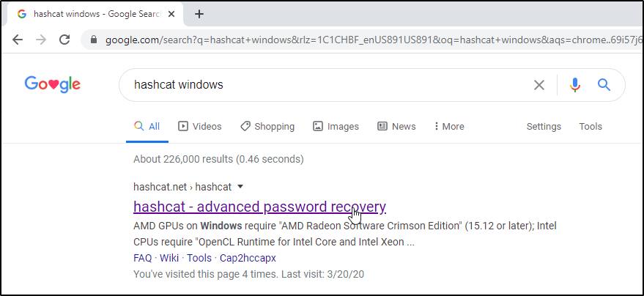
Task: Clear the search box with X icon
Action: 539,85
